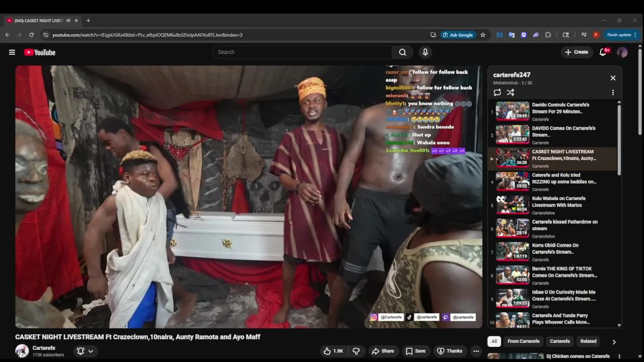Click the Create button
Viewport: 644px width, 362px height.
coord(577,52)
